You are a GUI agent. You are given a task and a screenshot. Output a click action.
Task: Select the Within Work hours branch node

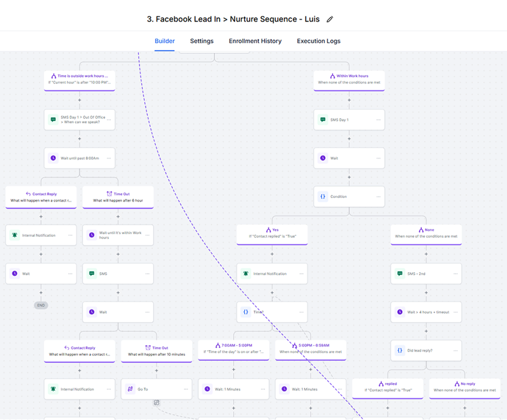pos(349,80)
